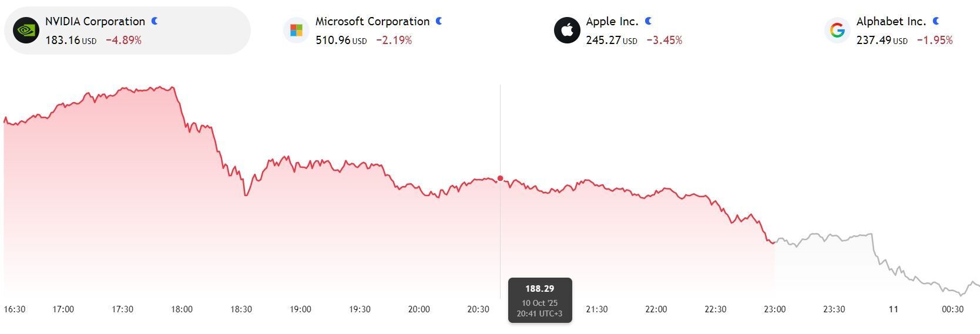The width and height of the screenshot is (980, 334).
Task: Click moon icon beside Alphabet Inc.
Action: (x=937, y=21)
